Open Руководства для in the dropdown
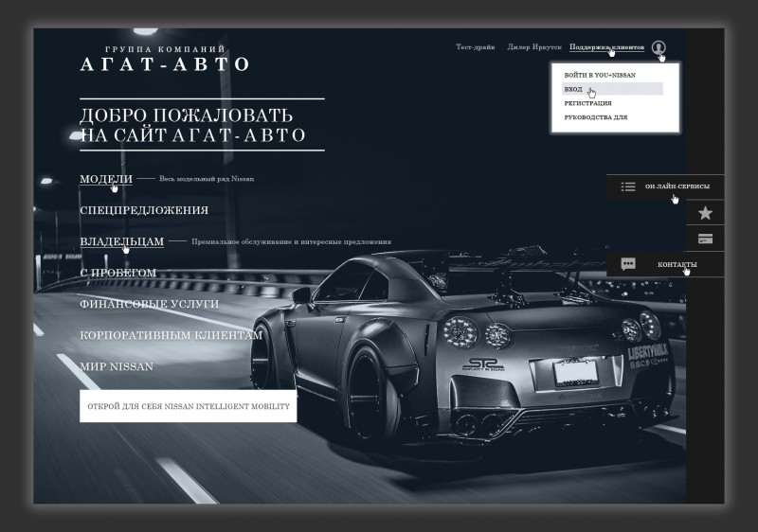 596,116
